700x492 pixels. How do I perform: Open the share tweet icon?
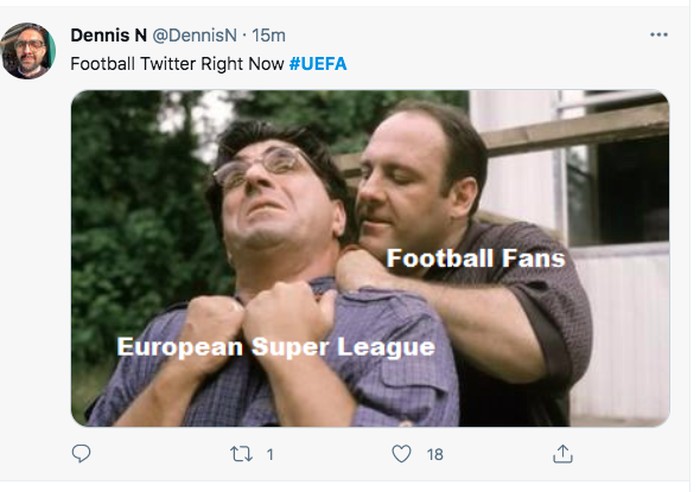562,454
